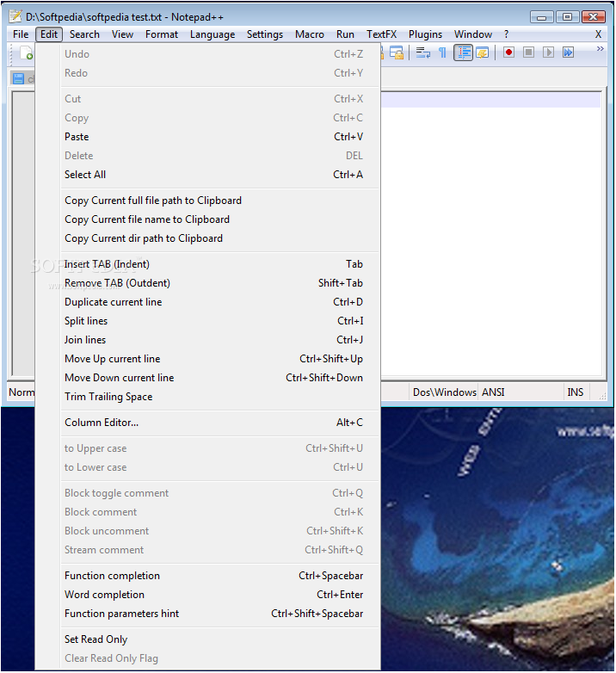Screen dimensions: 616x673
Task: Open the Run menu
Action: (x=345, y=34)
